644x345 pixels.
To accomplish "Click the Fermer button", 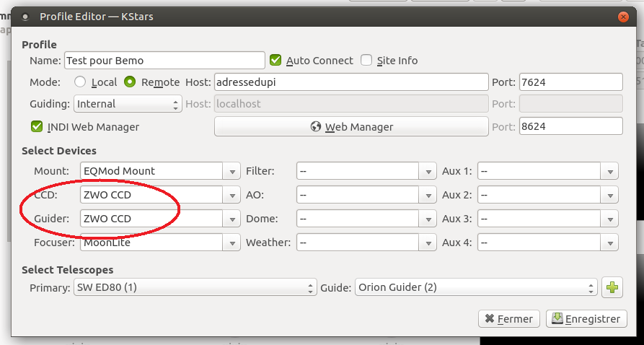I will click(509, 319).
